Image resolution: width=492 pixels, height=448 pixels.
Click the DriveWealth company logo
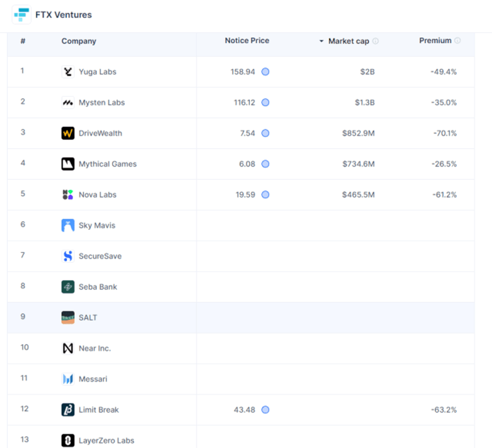coord(68,133)
